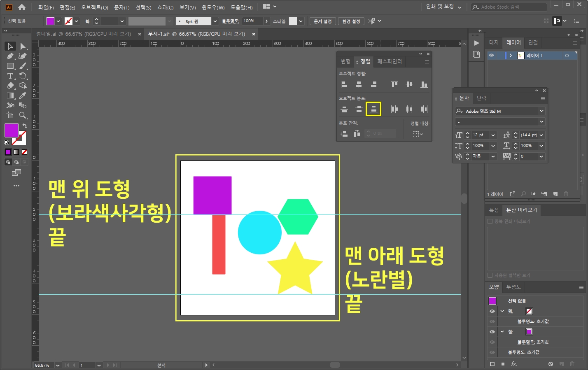Switch to 투명도 tab
Image resolution: width=588 pixels, height=370 pixels.
point(513,287)
